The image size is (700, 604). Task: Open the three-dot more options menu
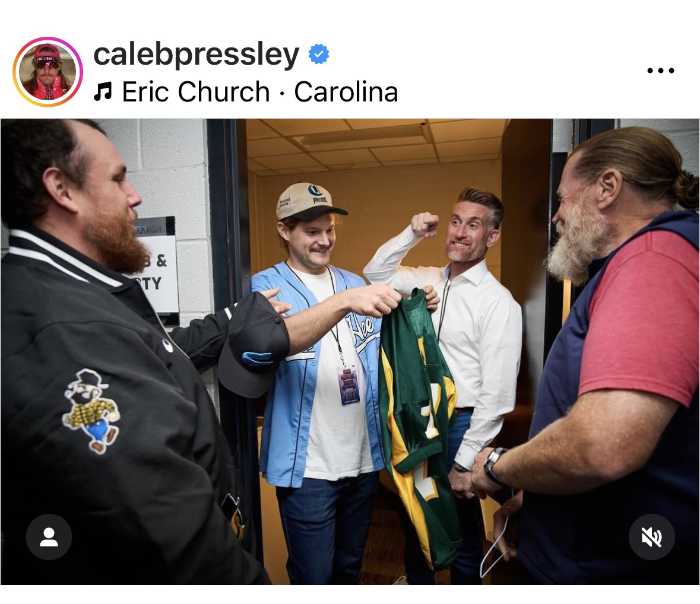coord(660,71)
